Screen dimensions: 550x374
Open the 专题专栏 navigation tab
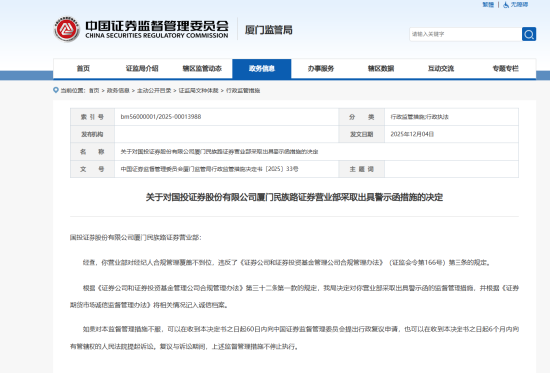[505, 68]
